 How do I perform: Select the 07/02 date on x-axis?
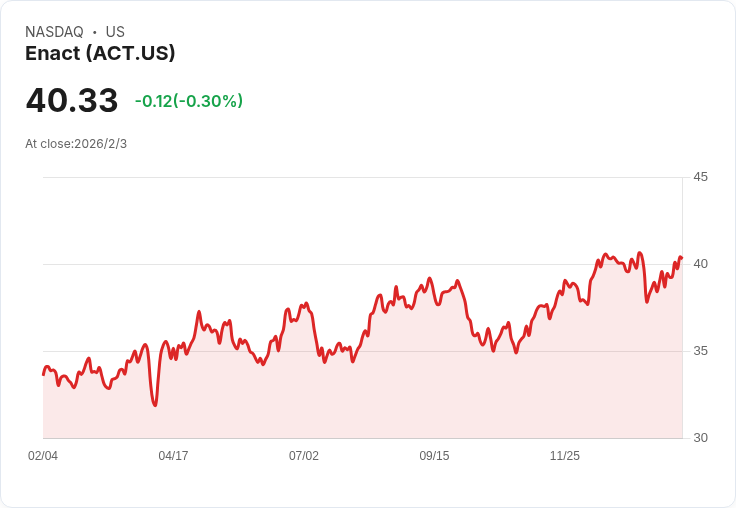pyautogui.click(x=304, y=456)
